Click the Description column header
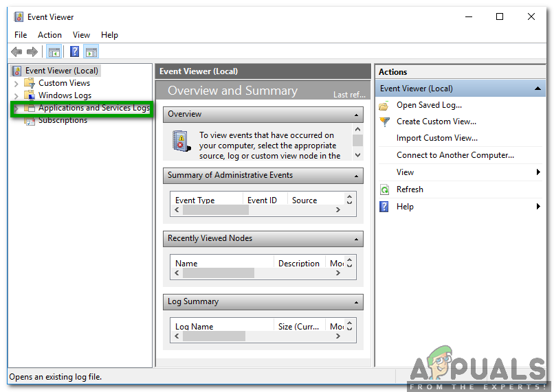Screen dimensions: 554x392 tap(299, 263)
